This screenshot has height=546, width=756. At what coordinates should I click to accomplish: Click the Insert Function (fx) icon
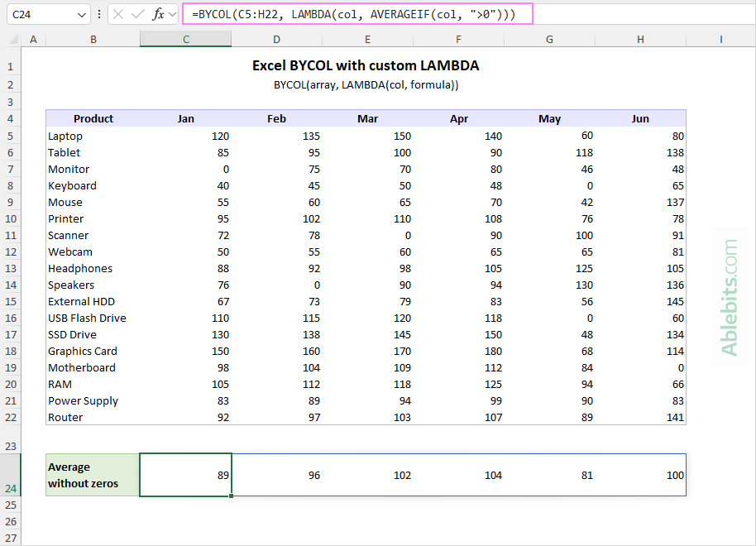[159, 14]
